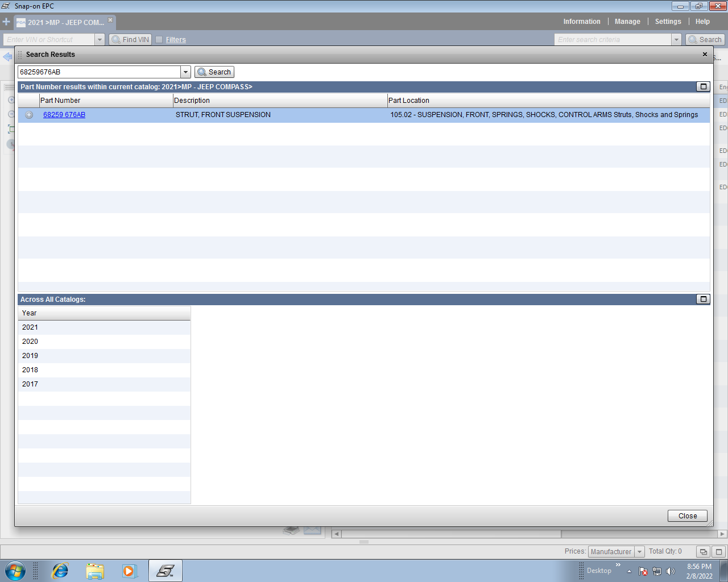Select year 2019 in Across All Catalogs
This screenshot has height=582, width=728.
(104, 356)
